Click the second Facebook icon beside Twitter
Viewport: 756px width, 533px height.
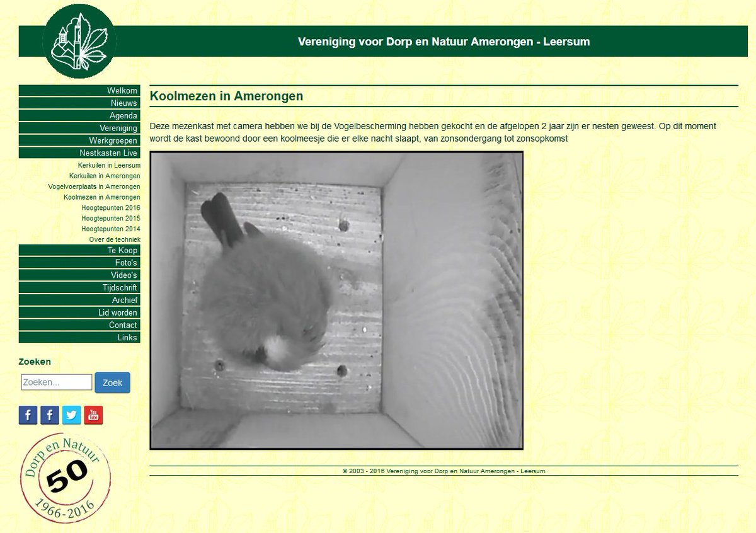point(50,415)
